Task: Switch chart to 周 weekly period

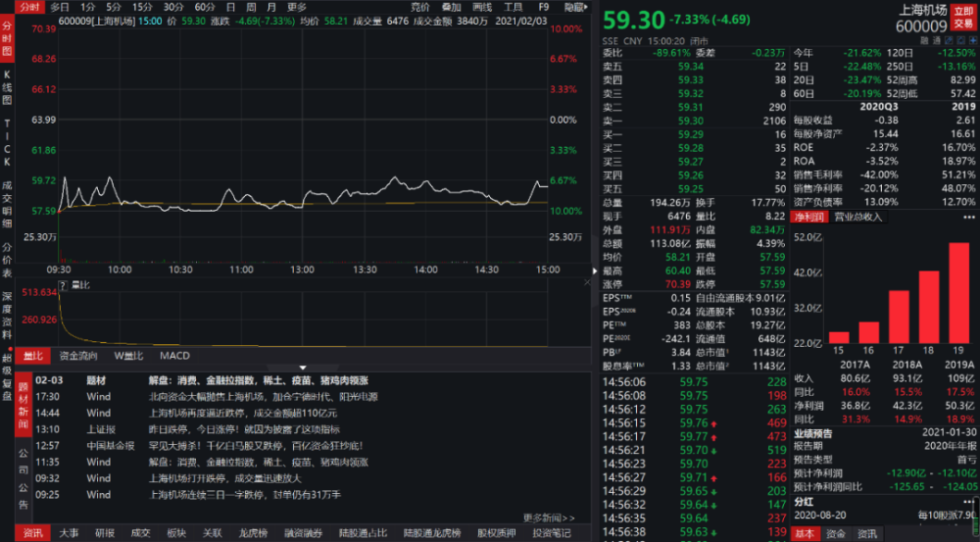Action: pos(251,8)
